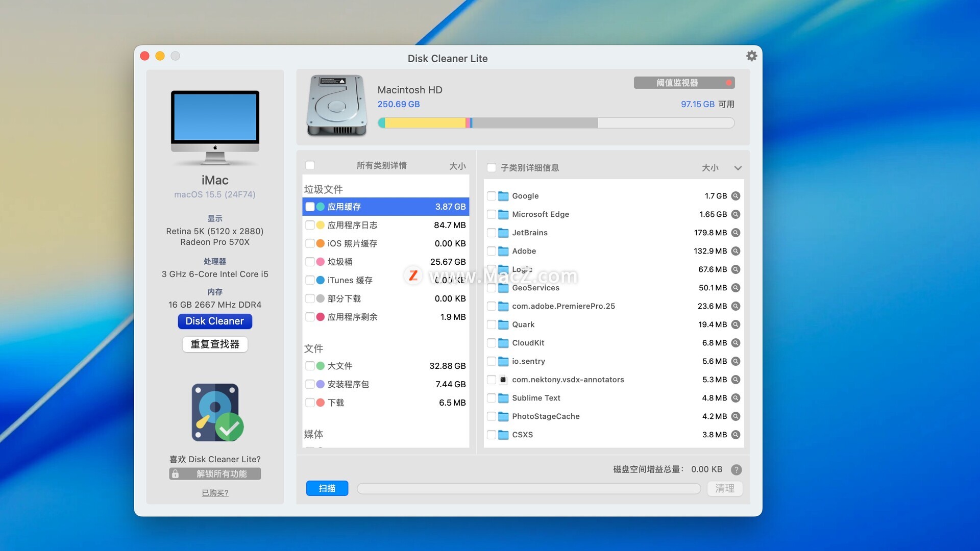Click the 磁盘空间增益总量 value 0.00 KB
The width and height of the screenshot is (980, 551).
(707, 469)
